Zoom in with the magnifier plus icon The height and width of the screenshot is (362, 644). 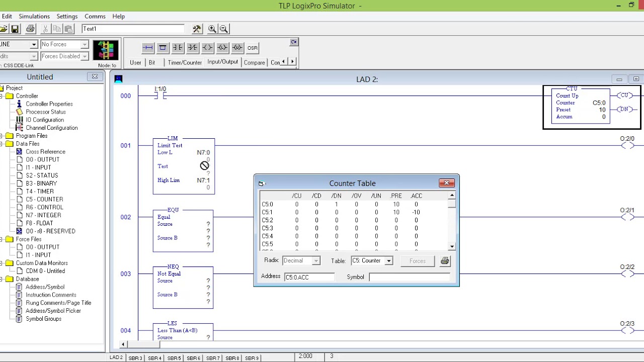(212, 29)
